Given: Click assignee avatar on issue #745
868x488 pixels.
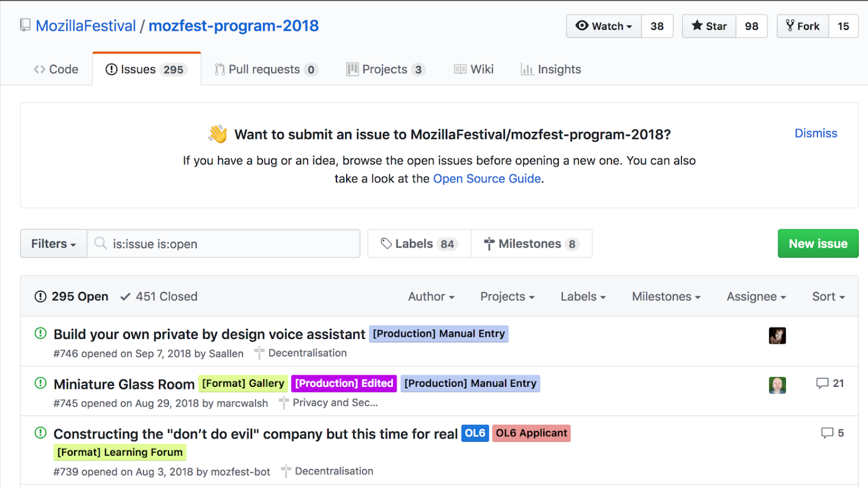Looking at the screenshot, I should coord(777,385).
